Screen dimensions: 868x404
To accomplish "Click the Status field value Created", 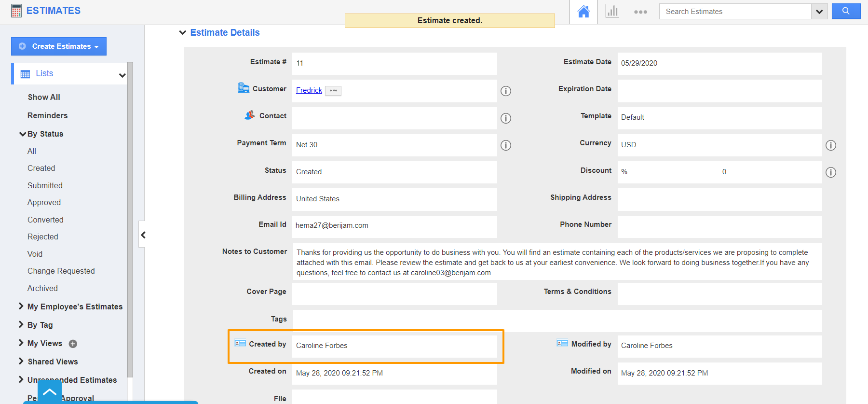I will (x=309, y=172).
